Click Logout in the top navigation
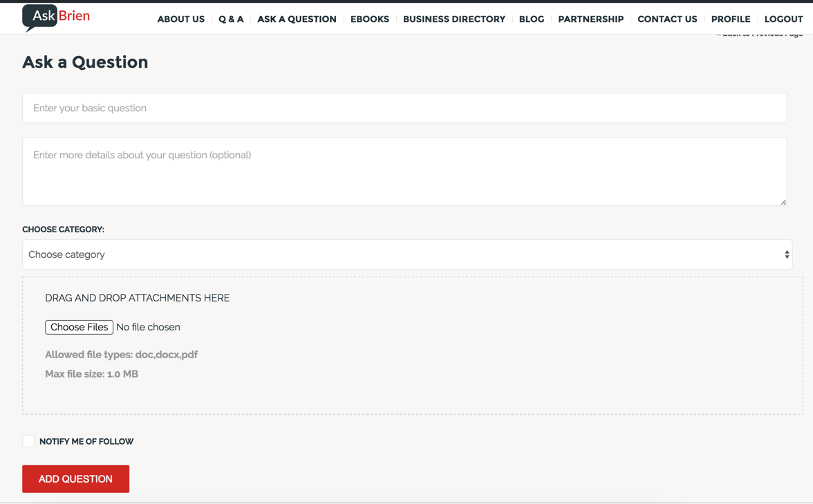Image resolution: width=813 pixels, height=504 pixels. (x=783, y=19)
